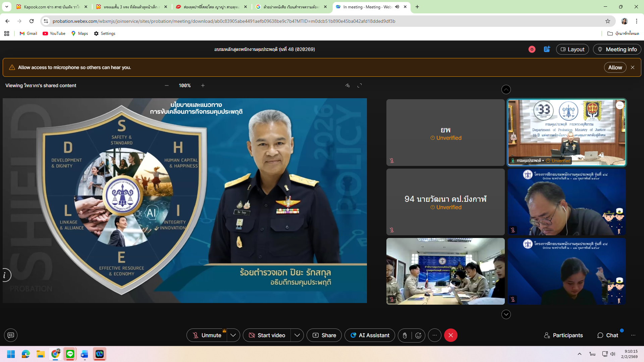Expand audio options arrow beside Unmute
Screen dimensions: 644x362
click(x=233, y=335)
